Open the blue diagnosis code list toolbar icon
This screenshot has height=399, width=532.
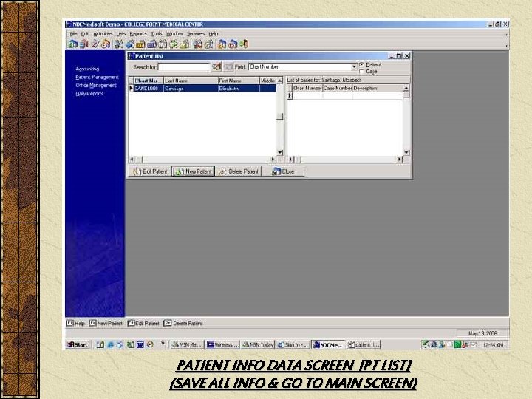[x=151, y=44]
